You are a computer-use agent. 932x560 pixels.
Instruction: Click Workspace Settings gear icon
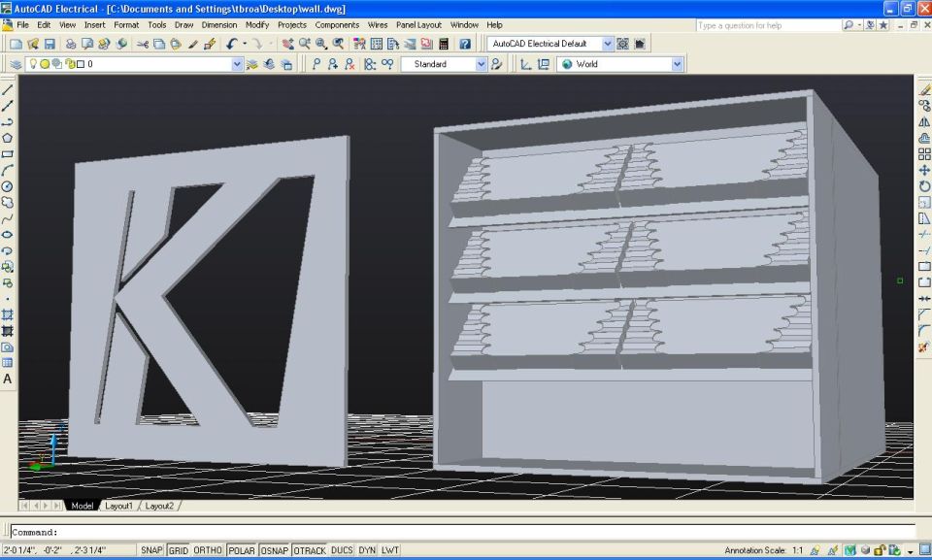click(x=622, y=44)
